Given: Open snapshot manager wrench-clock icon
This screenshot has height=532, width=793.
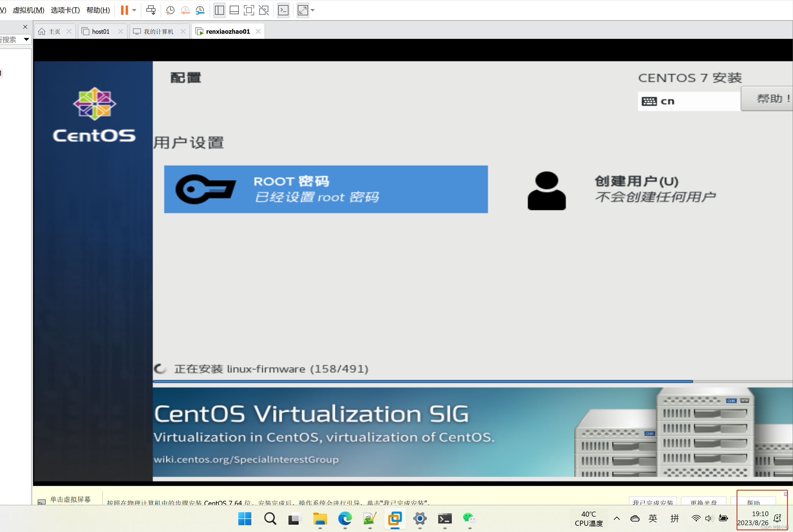Looking at the screenshot, I should (x=200, y=10).
